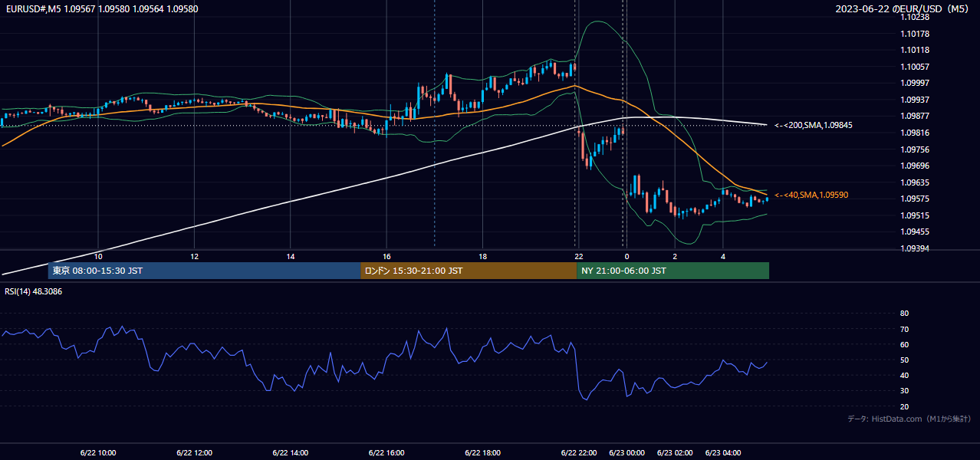Viewport: 980px width, 460px height.
Task: Click price axis value 1.09394
Action: click(x=914, y=248)
